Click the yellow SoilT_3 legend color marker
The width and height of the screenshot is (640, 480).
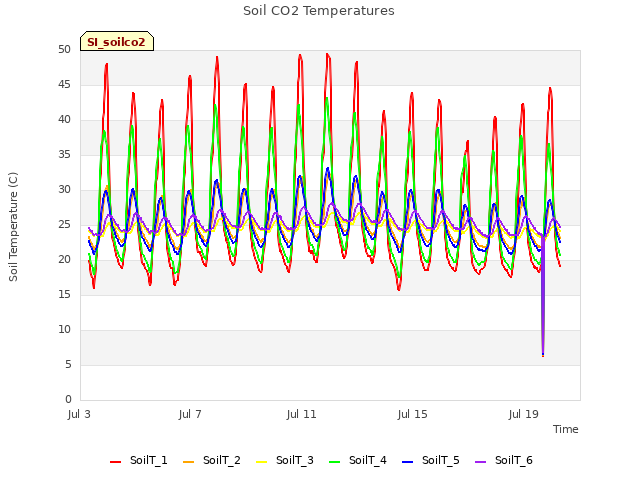click(262, 462)
